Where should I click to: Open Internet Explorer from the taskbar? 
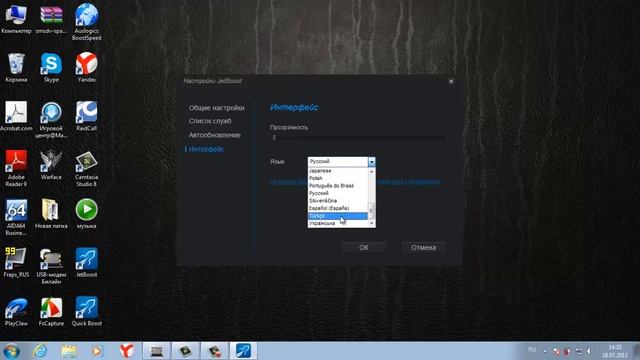tap(40, 351)
